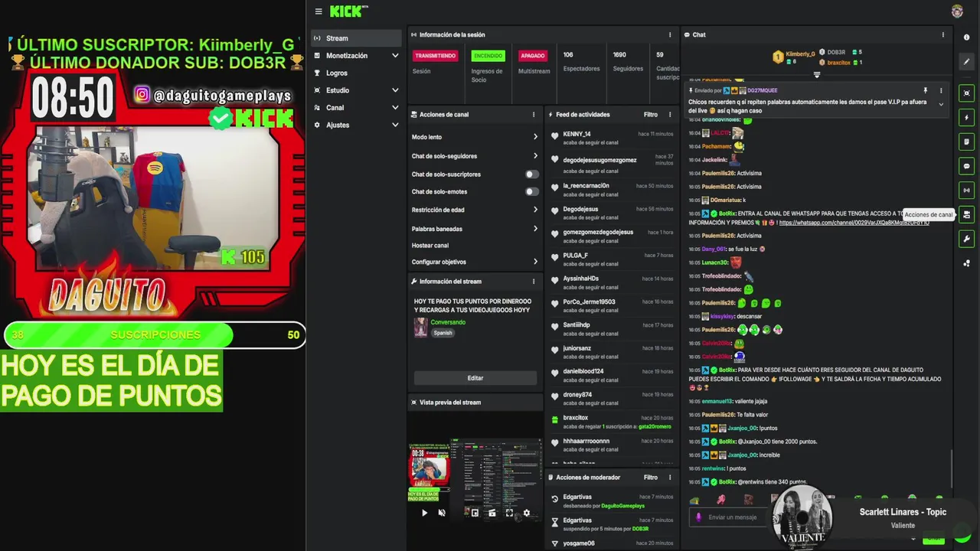Click the pencil edit icon in right sidebar

tap(966, 62)
